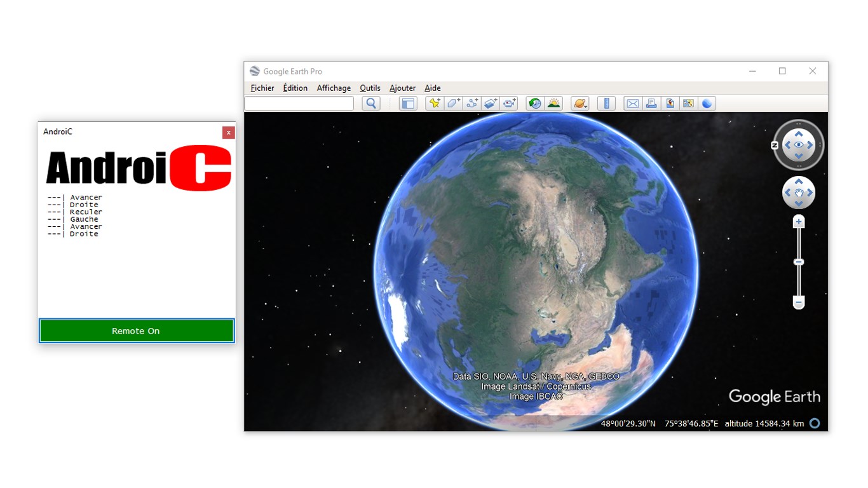The image size is (868, 488).
Task: Click the first Avancer log line in AndroiC
Action: (x=74, y=198)
